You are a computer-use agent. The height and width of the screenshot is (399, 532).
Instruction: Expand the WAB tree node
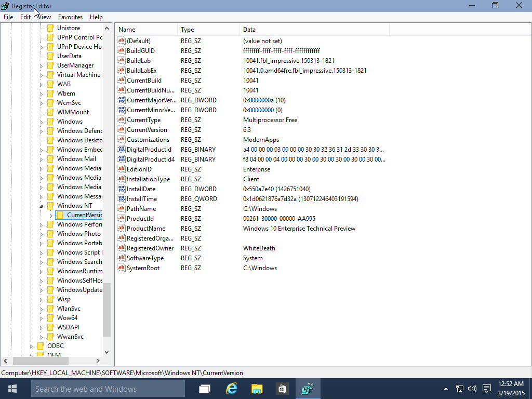click(x=42, y=85)
